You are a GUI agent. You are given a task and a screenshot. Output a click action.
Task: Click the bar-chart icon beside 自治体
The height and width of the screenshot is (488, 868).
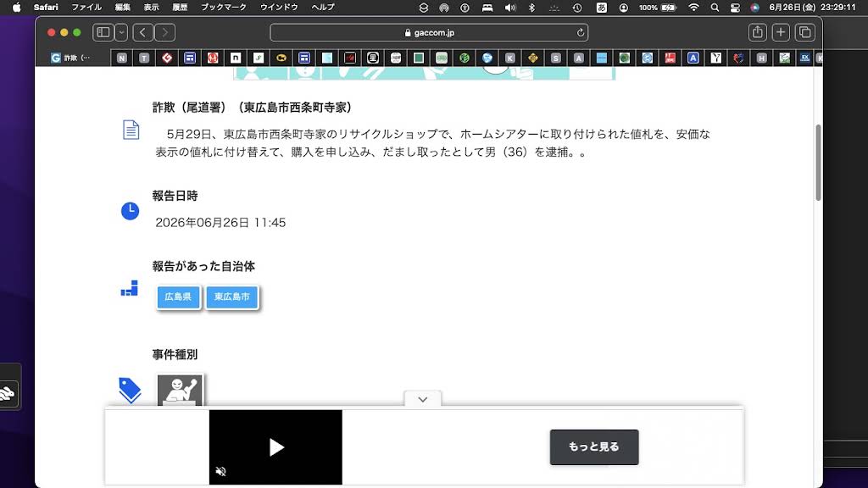coord(130,288)
